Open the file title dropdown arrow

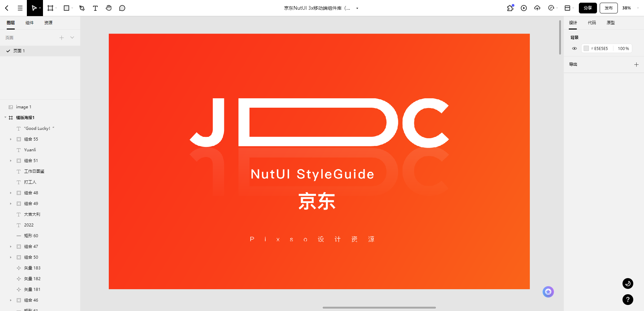pos(357,8)
